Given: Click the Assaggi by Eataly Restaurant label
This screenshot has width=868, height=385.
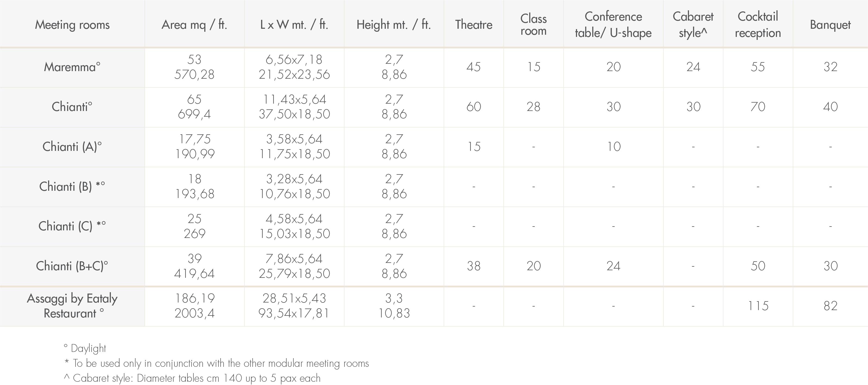Looking at the screenshot, I should [x=72, y=306].
